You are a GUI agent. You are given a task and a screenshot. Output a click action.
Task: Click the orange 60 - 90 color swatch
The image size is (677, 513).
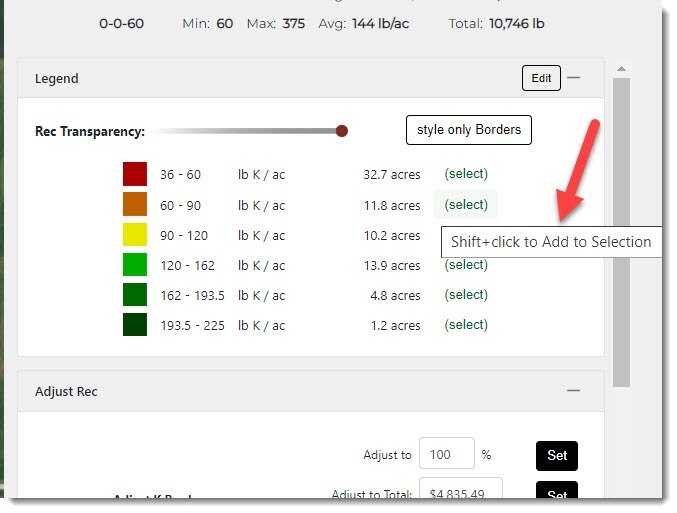click(135, 205)
